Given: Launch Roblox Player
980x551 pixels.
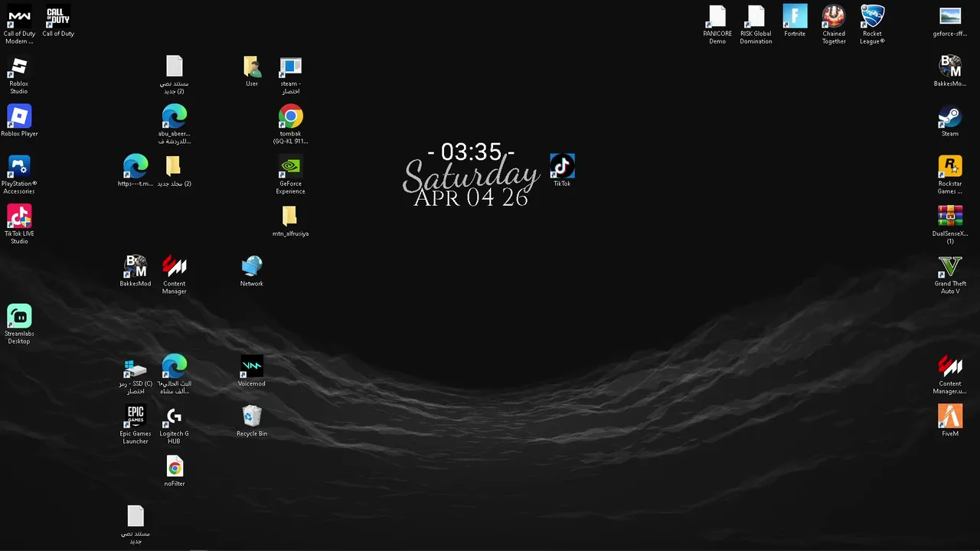Looking at the screenshot, I should (19, 121).
